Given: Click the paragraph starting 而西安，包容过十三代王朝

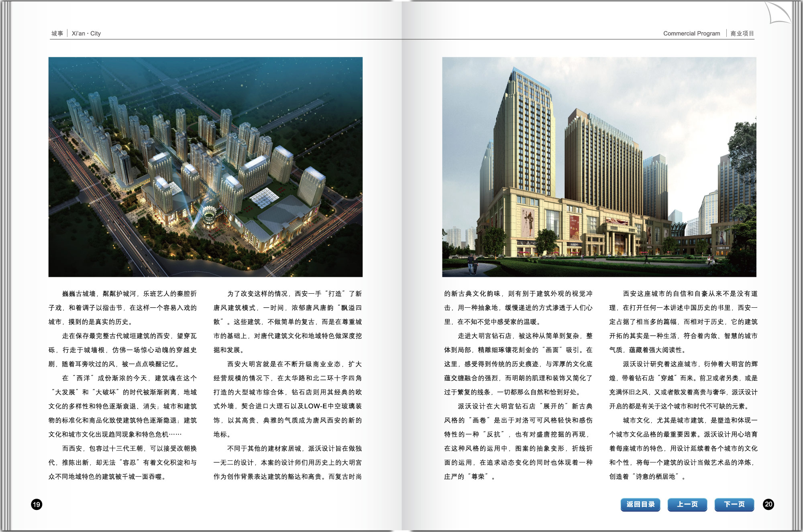Looking at the screenshot, I should click(x=123, y=462).
